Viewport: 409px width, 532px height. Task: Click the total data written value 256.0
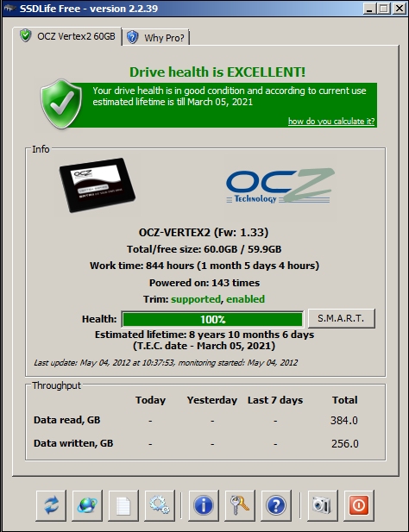345,443
